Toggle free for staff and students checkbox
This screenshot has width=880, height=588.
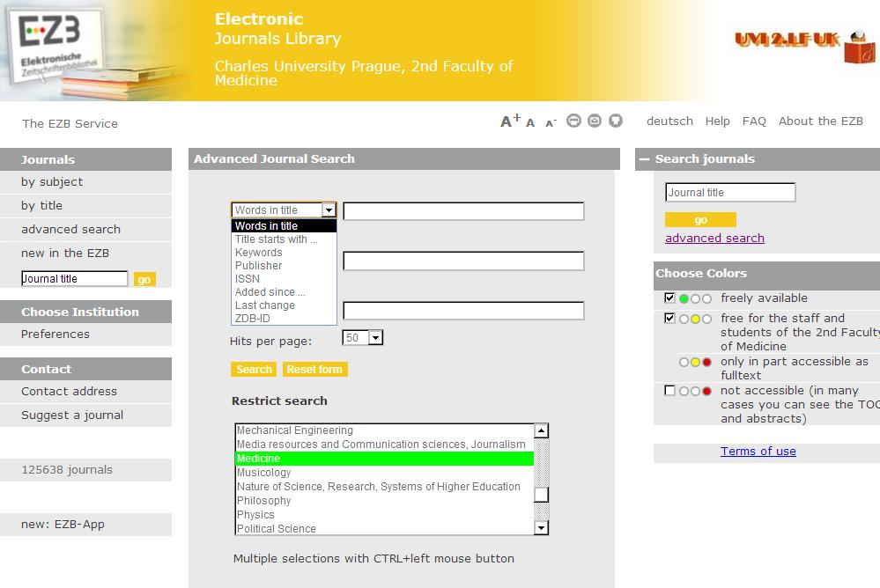tap(669, 318)
